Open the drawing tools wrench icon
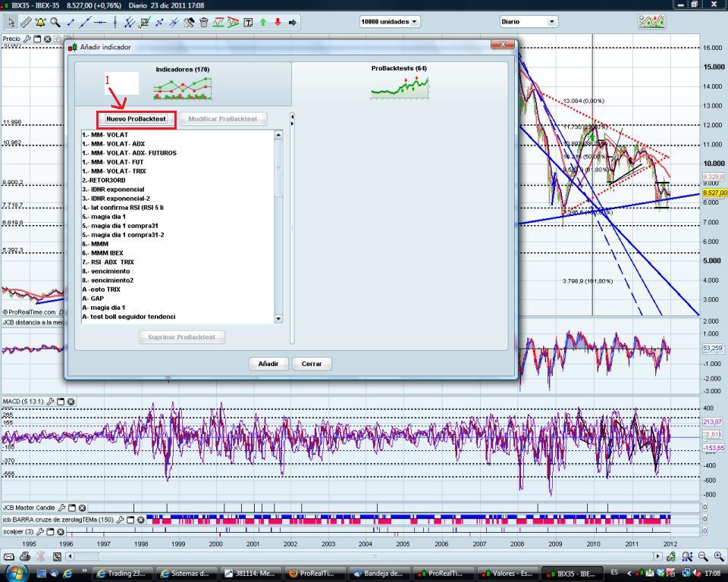This screenshot has width=728, height=582. click(188, 23)
